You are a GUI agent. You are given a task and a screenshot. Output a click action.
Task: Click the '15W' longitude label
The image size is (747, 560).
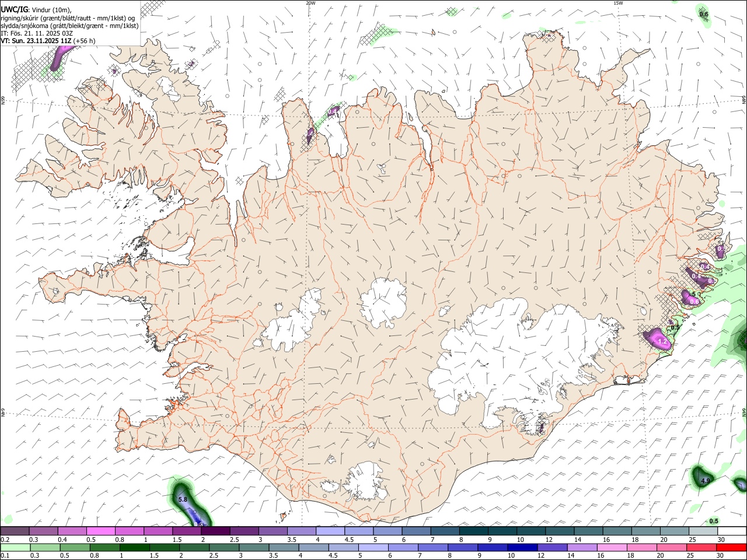point(618,3)
